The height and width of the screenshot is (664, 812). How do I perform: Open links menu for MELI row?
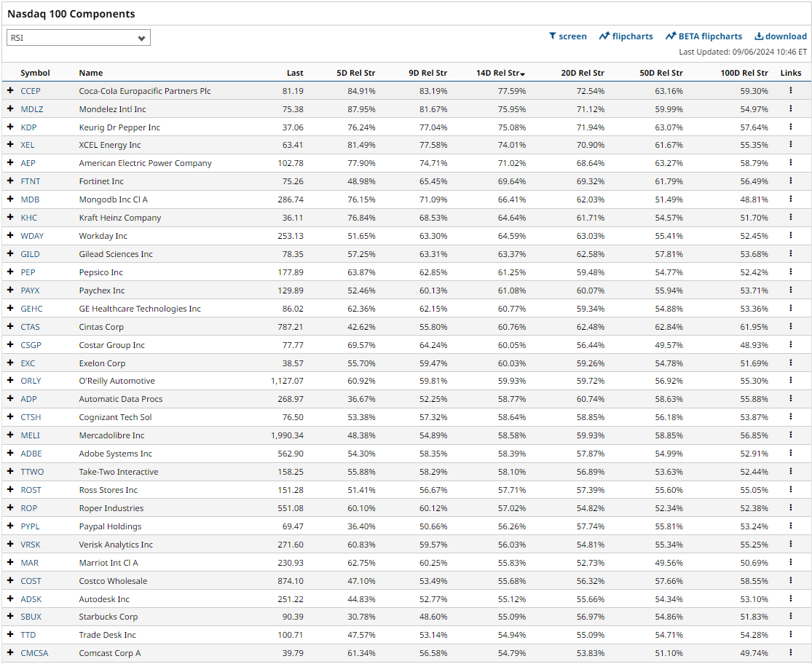790,435
